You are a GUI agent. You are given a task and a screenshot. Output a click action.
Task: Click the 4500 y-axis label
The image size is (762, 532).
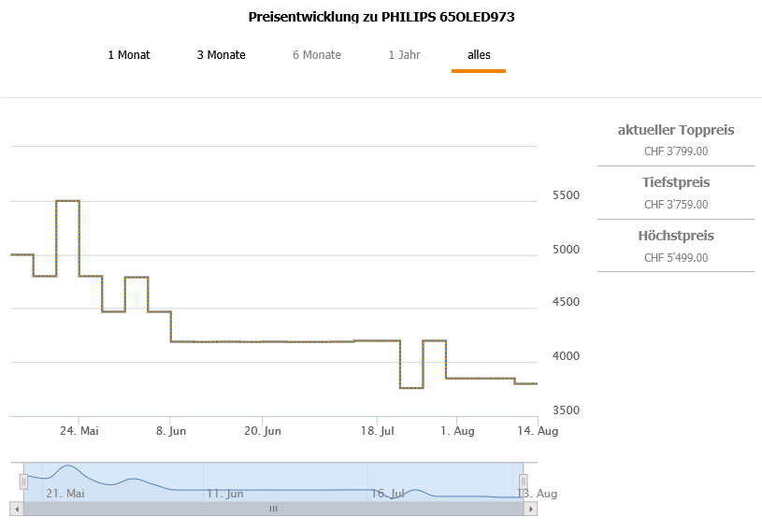click(x=567, y=302)
